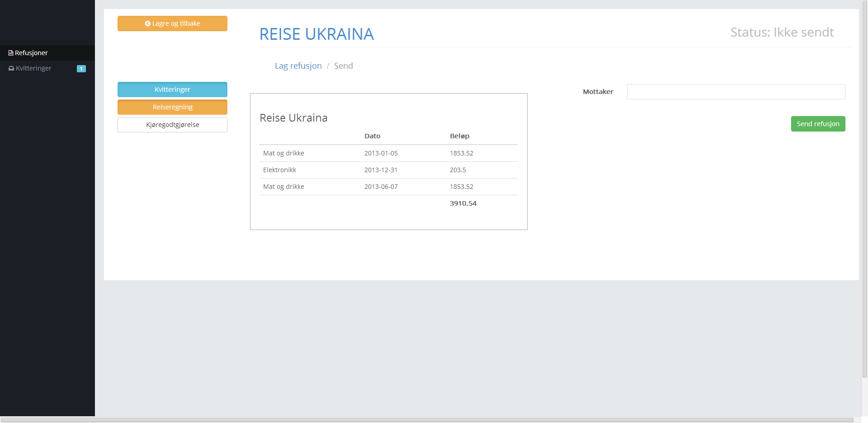Click the Send breadcrumb step
The height and width of the screenshot is (423, 868).
(343, 66)
